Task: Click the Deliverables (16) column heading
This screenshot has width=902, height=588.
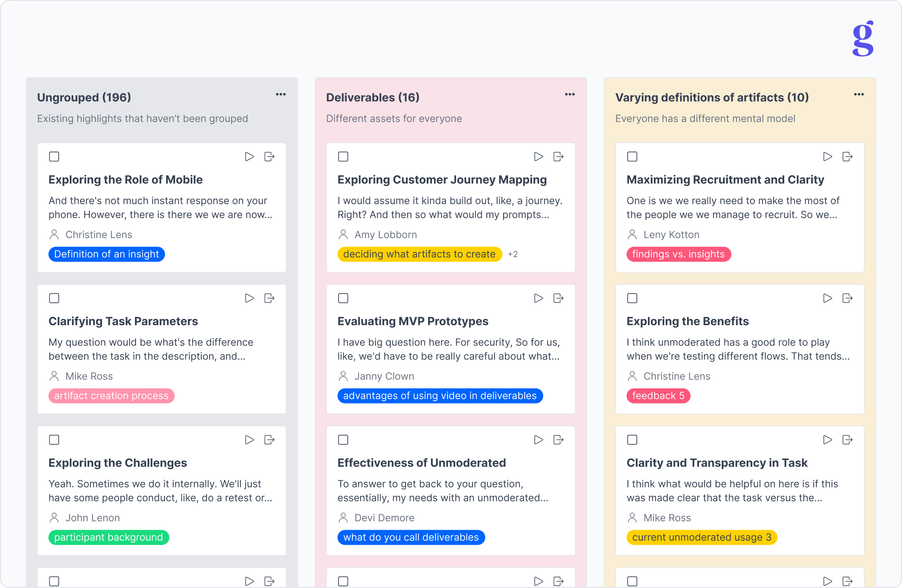Action: coord(373,98)
